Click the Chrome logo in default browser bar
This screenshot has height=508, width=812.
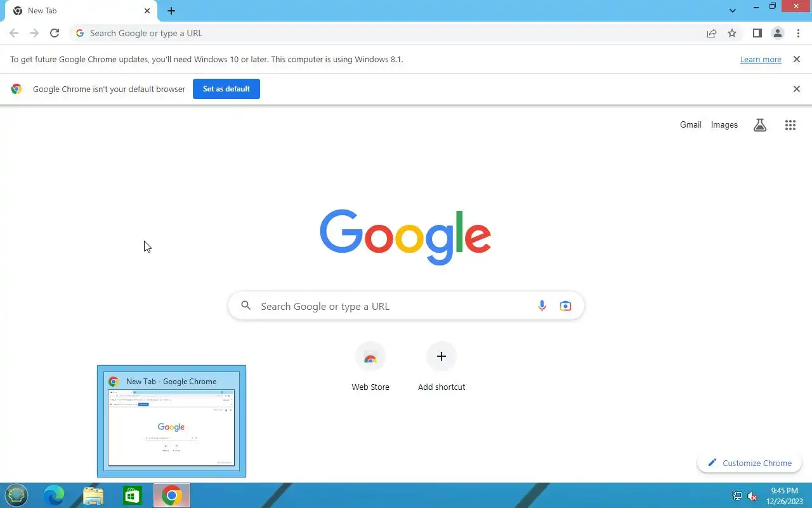coord(16,89)
